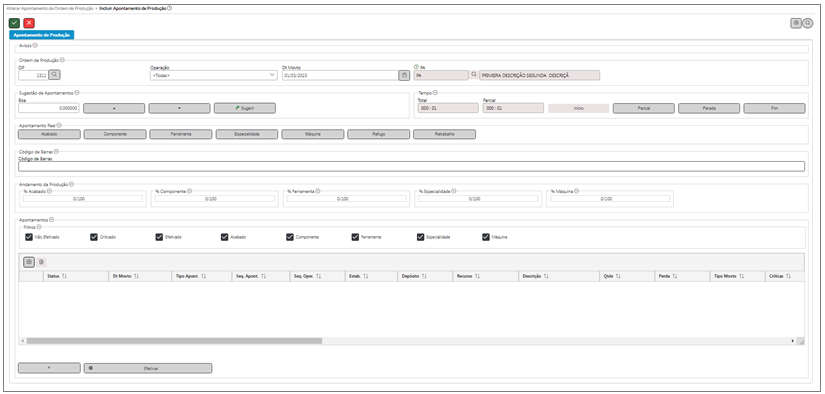Disable the Máquina filter checkbox
Screen dimensions: 825x394
click(x=486, y=237)
